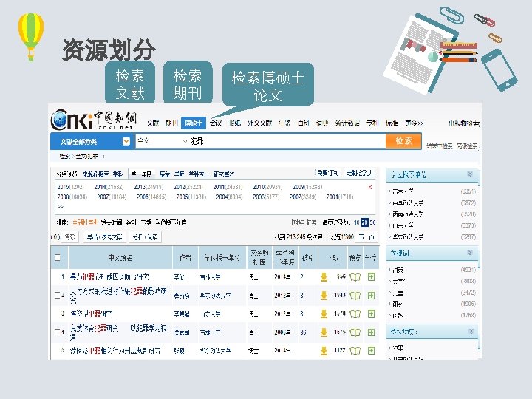
Task: Group results by 基金
Action: [164, 174]
